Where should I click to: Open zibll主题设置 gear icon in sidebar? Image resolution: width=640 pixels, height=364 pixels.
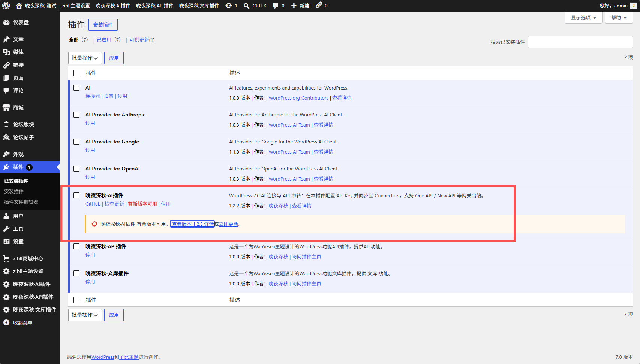6,271
